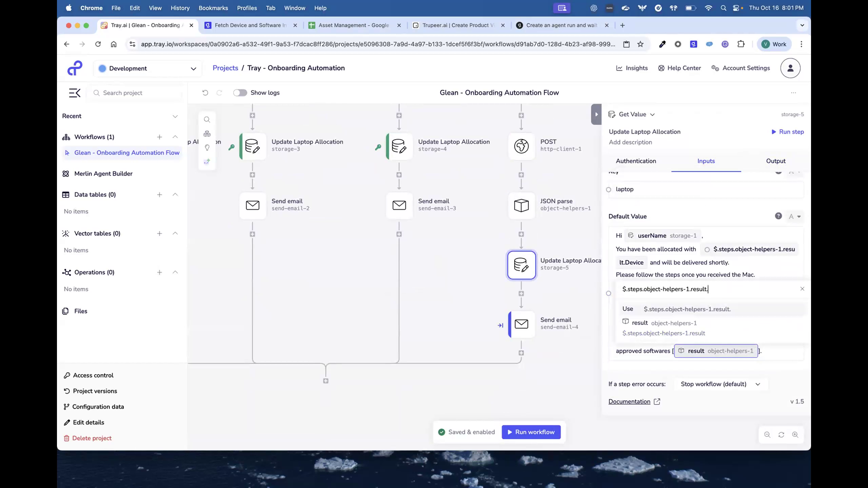Select the send-email-2 step node

pyautogui.click(x=252, y=205)
